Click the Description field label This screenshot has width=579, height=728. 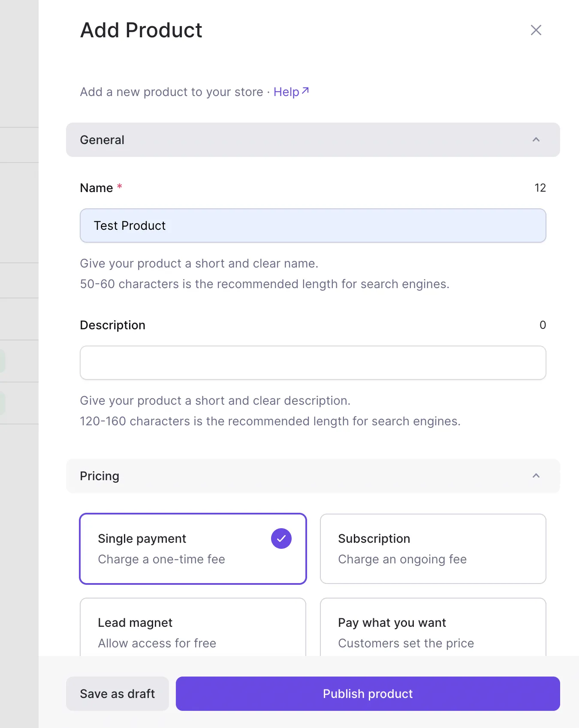pos(112,325)
